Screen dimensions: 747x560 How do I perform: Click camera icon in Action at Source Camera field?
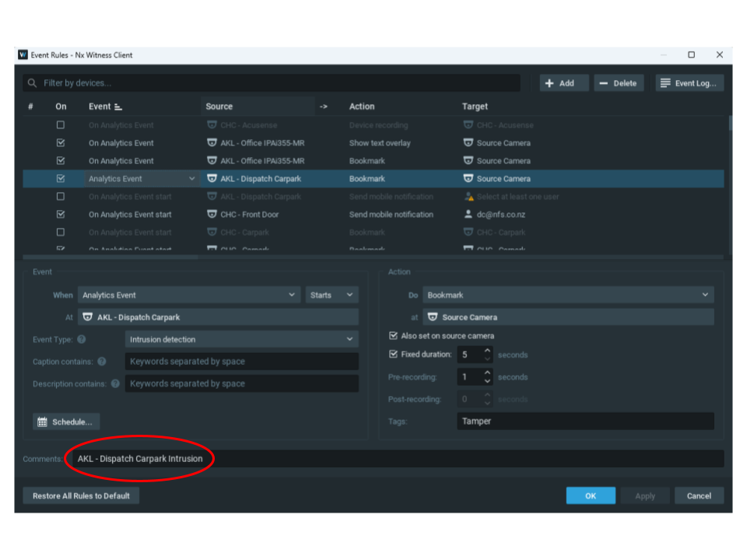click(x=433, y=317)
